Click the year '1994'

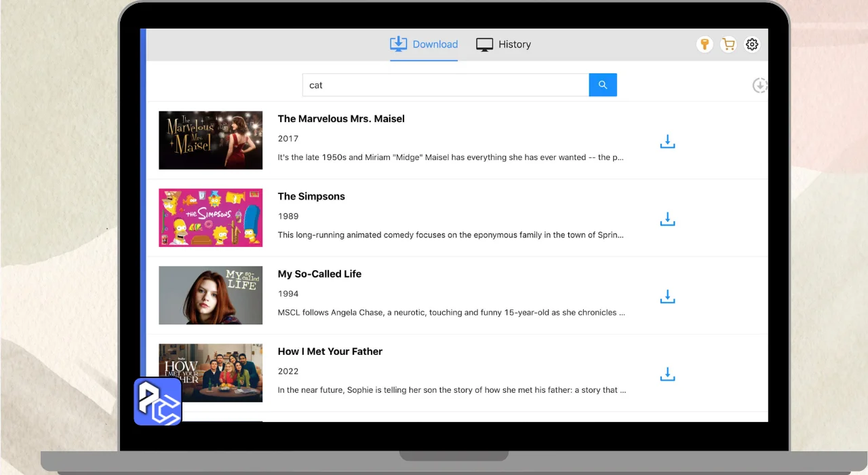pos(288,294)
